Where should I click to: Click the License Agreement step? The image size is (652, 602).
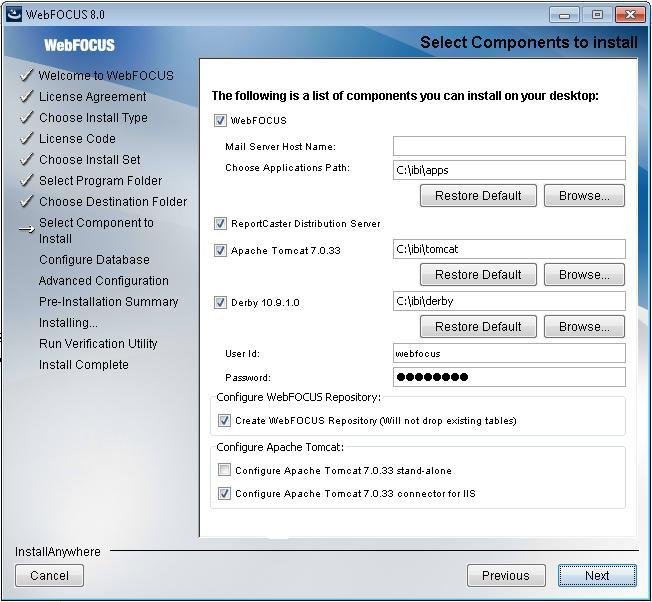coord(92,96)
